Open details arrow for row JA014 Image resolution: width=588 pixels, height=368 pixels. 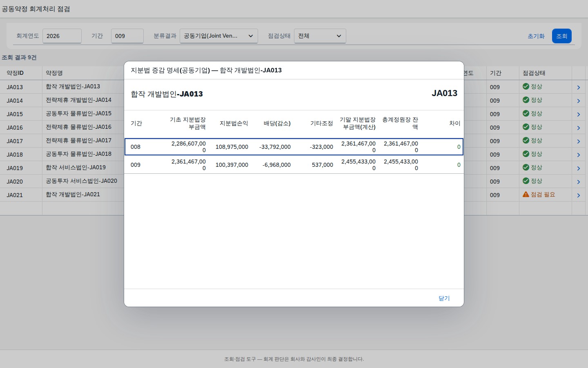click(579, 101)
